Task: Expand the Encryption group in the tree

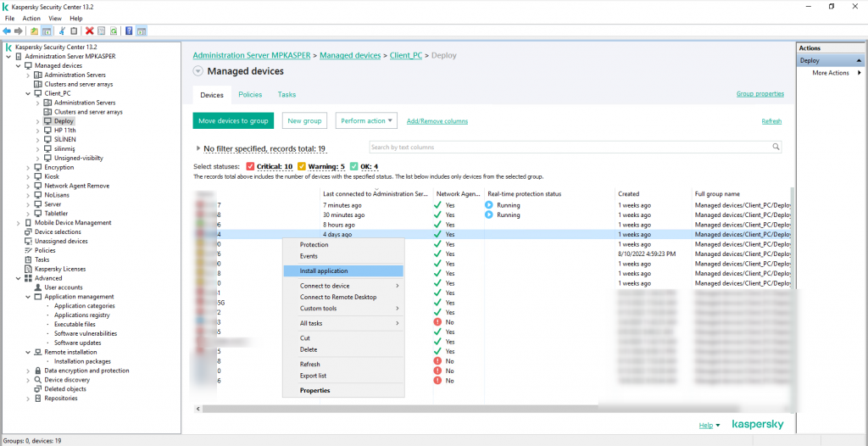Action: (x=28, y=167)
